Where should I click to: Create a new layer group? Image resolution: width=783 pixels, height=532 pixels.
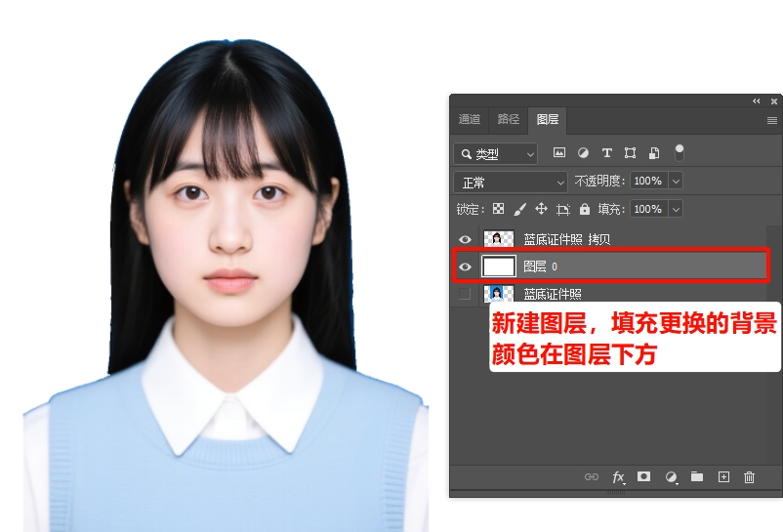[x=697, y=476]
